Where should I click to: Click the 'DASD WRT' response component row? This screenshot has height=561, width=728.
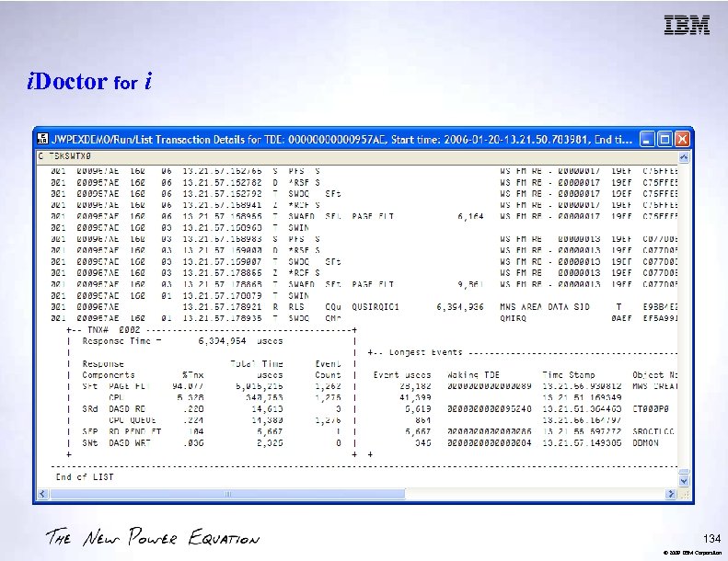click(212, 442)
